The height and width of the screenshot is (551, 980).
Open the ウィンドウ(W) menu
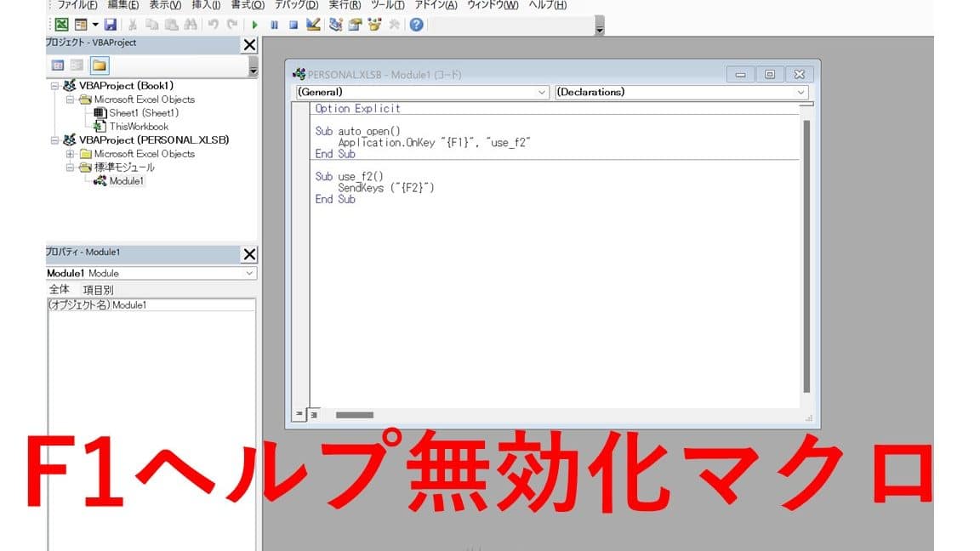pyautogui.click(x=493, y=5)
